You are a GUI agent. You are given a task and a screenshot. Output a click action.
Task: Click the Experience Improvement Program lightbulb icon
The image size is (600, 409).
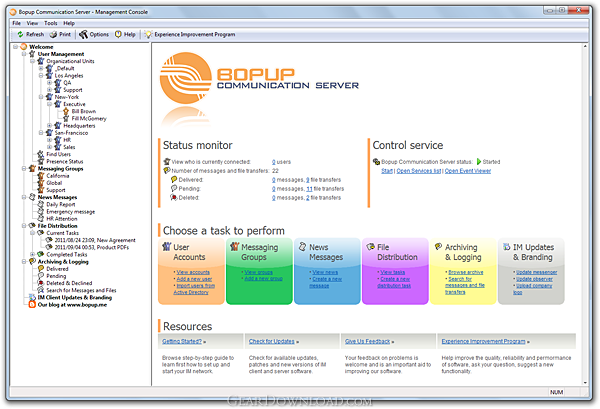pos(148,34)
